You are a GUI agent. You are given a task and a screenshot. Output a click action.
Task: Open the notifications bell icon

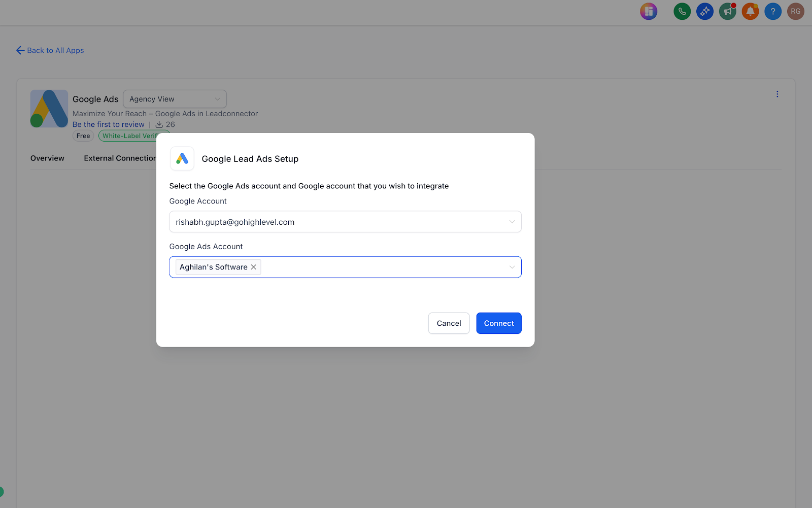point(750,11)
